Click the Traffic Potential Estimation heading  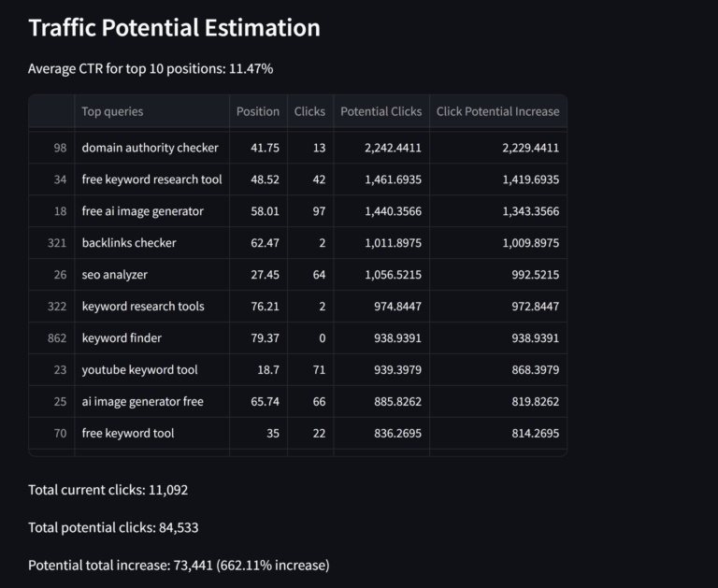pyautogui.click(x=174, y=28)
